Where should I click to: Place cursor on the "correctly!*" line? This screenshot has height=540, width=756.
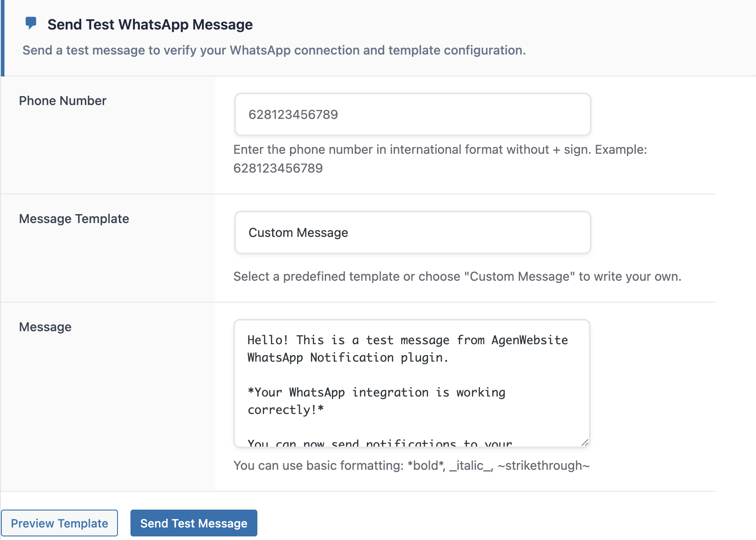pyautogui.click(x=286, y=410)
